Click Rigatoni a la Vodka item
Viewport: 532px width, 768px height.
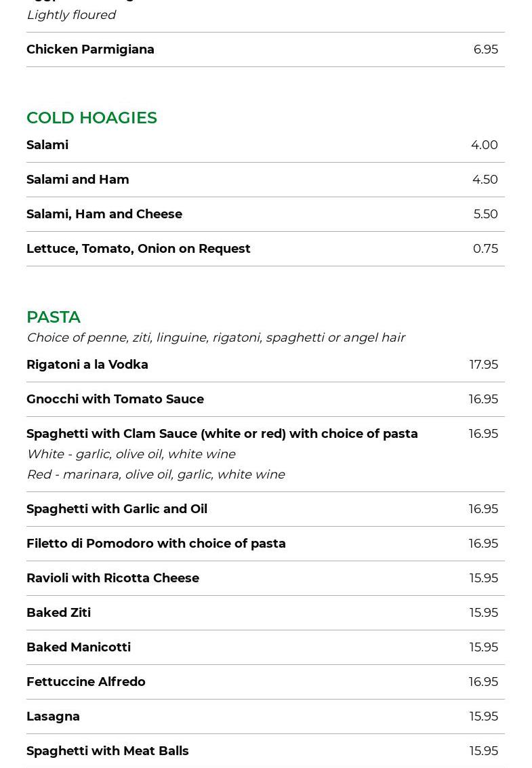[x=87, y=365]
